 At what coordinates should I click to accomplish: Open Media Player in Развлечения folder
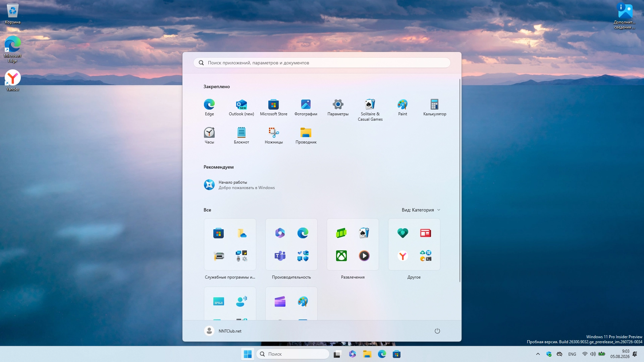pyautogui.click(x=364, y=256)
